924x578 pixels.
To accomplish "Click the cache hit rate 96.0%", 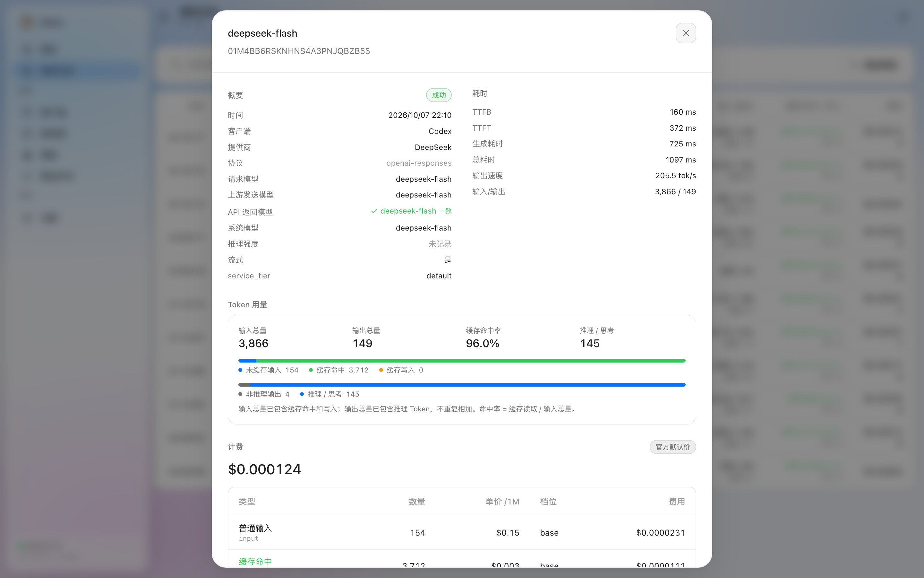I will (x=483, y=343).
